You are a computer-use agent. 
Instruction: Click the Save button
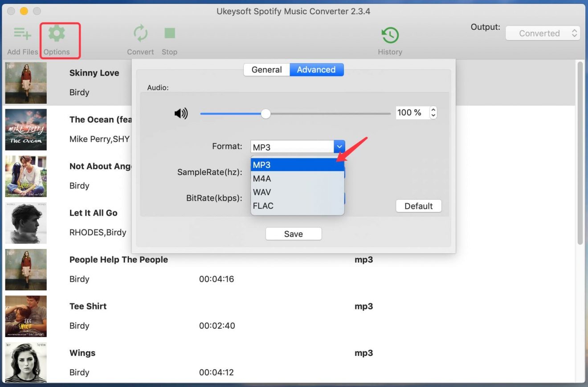click(293, 233)
